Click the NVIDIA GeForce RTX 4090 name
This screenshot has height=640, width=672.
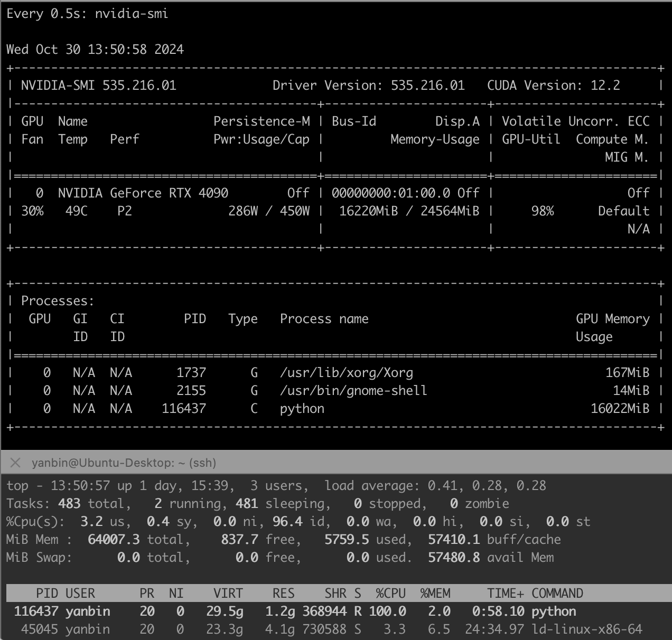[x=143, y=193]
